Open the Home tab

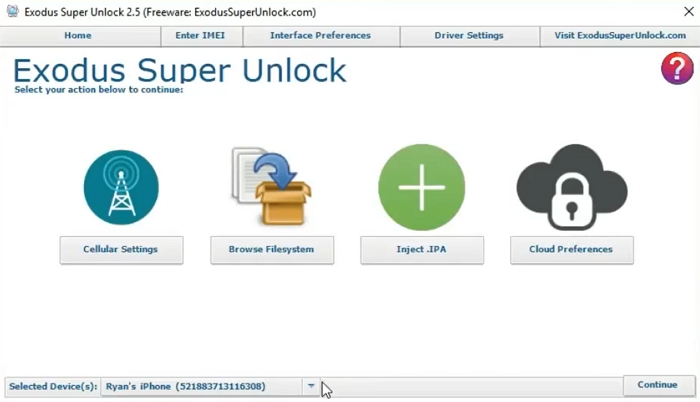pos(80,36)
